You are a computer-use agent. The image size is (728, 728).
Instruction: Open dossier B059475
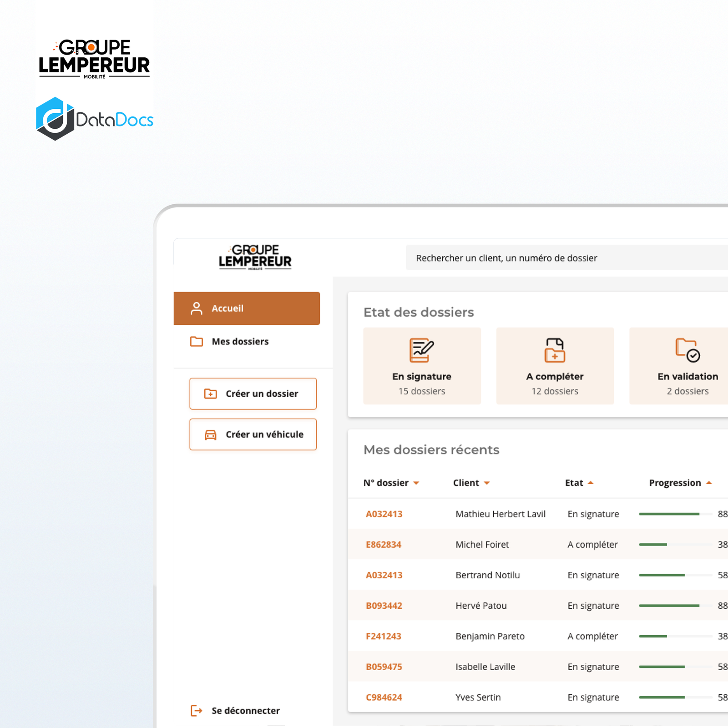pyautogui.click(x=384, y=667)
